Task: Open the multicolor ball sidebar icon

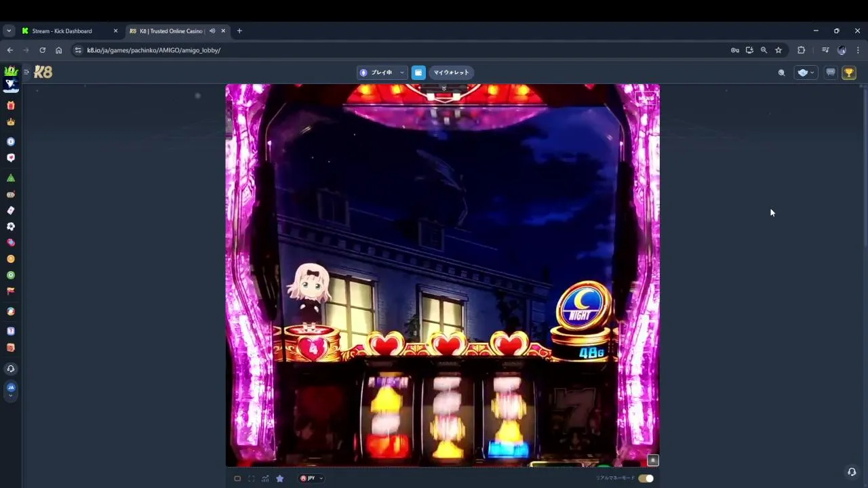Action: point(11,312)
